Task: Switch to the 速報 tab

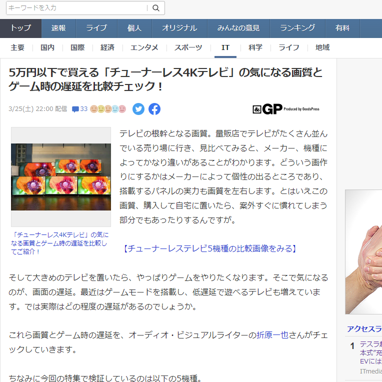Action: 59,28
